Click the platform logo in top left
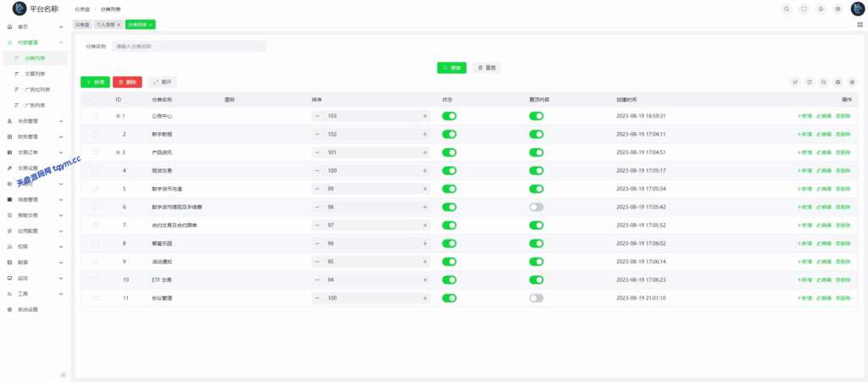Viewport: 868px width, 382px height. [19, 8]
